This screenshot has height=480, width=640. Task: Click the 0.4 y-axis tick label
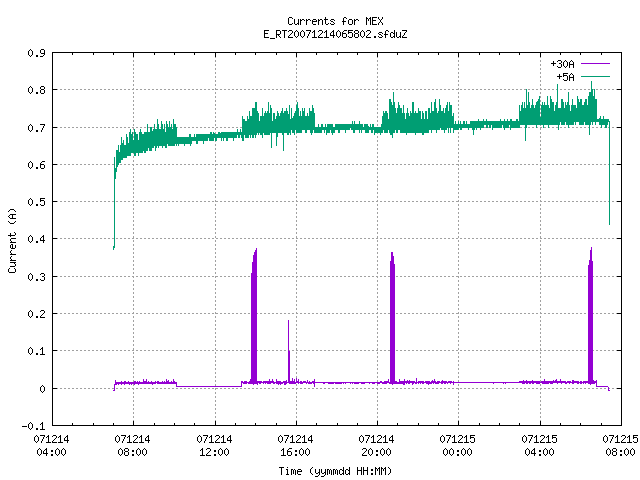pos(36,239)
